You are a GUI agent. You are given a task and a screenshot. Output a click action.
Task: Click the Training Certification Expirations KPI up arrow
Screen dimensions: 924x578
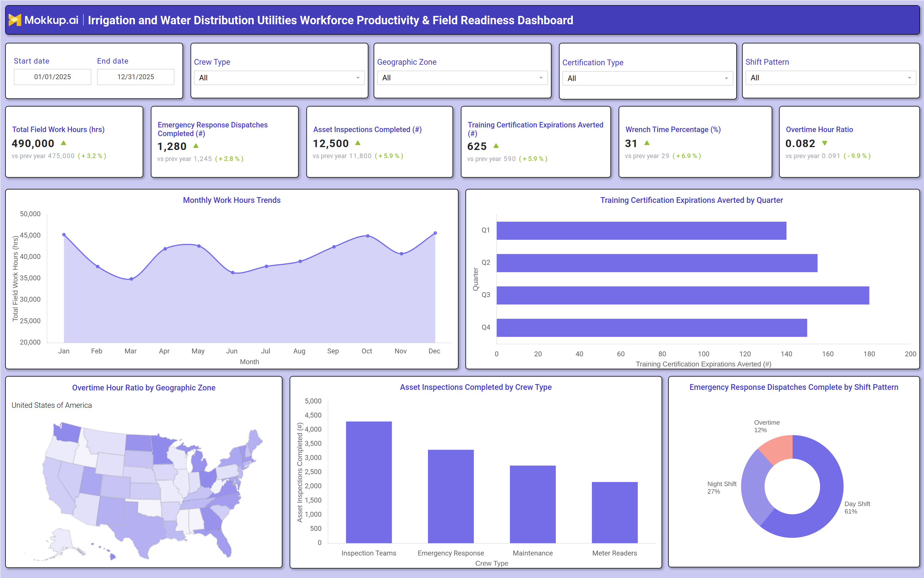pos(496,146)
